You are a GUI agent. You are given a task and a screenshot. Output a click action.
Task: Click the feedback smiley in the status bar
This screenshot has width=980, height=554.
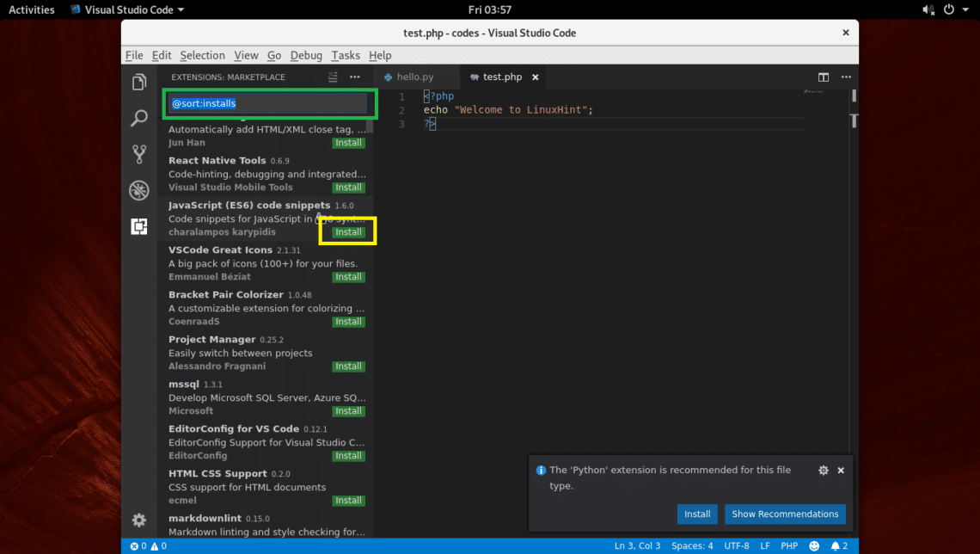813,545
